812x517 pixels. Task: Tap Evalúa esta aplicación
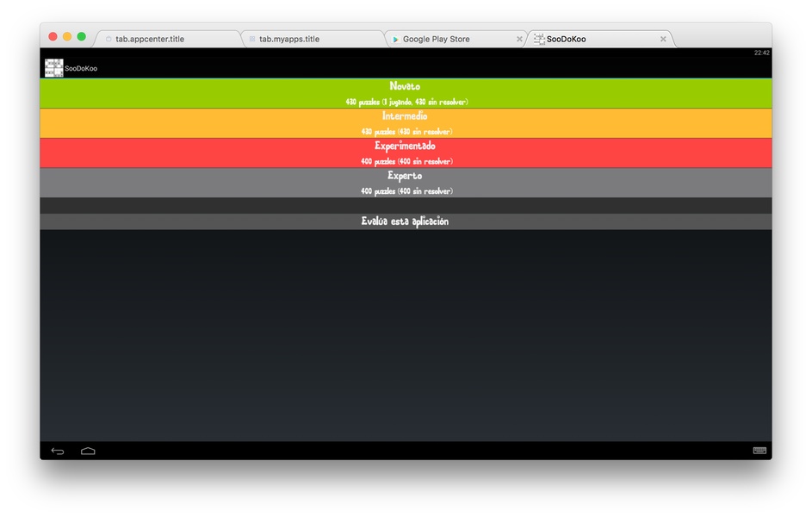406,221
